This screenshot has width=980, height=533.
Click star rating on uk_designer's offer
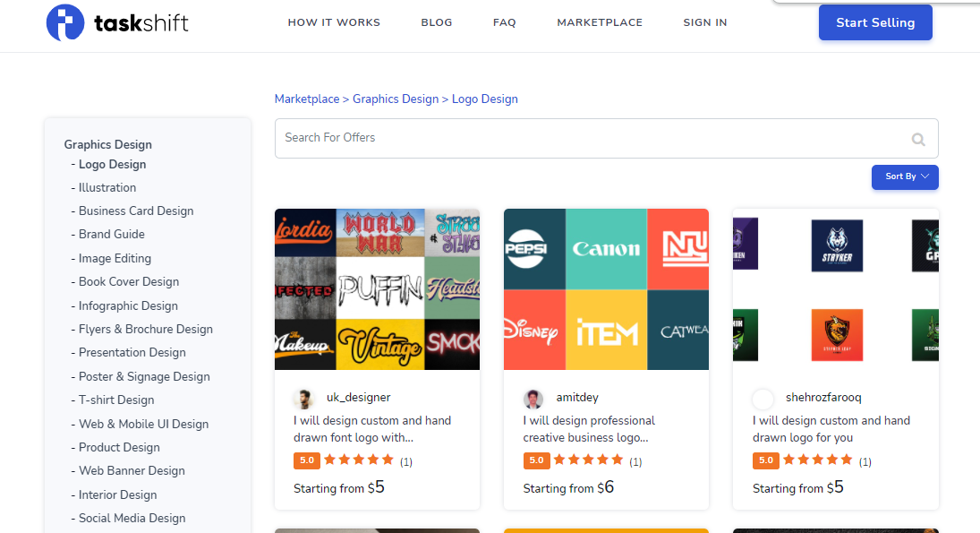click(359, 460)
